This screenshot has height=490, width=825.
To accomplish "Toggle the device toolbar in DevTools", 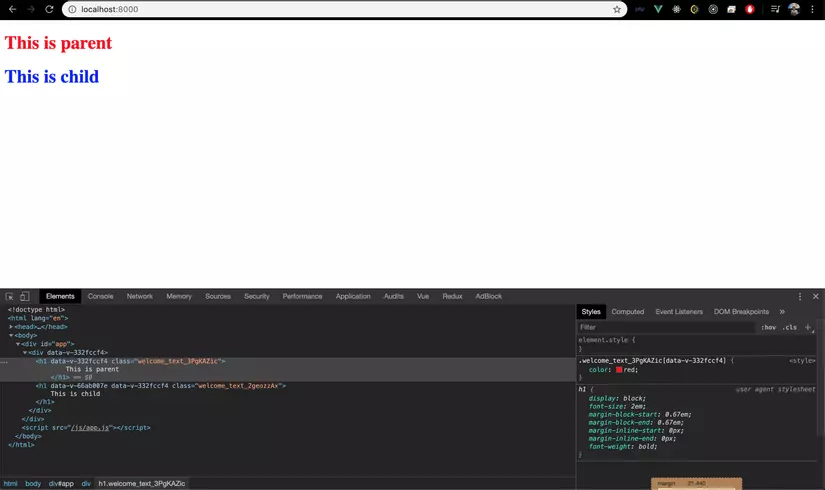I will [x=24, y=296].
